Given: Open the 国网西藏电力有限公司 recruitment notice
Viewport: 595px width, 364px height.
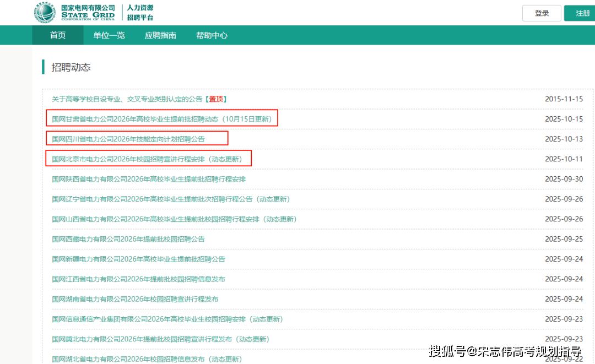Looking at the screenshot, I should click(x=128, y=239).
